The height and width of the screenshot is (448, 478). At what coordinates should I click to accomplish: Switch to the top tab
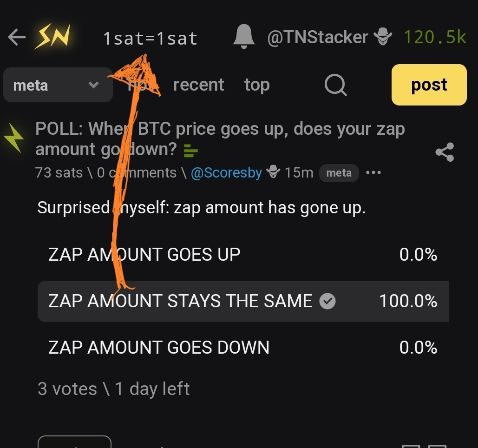[257, 85]
